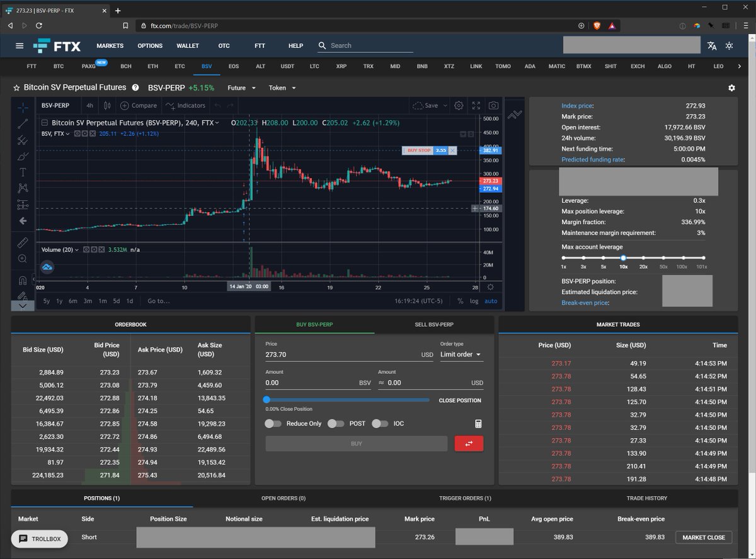Switch to TRIGGER ORDERS (1) tab
The image size is (756, 559).
465,498
